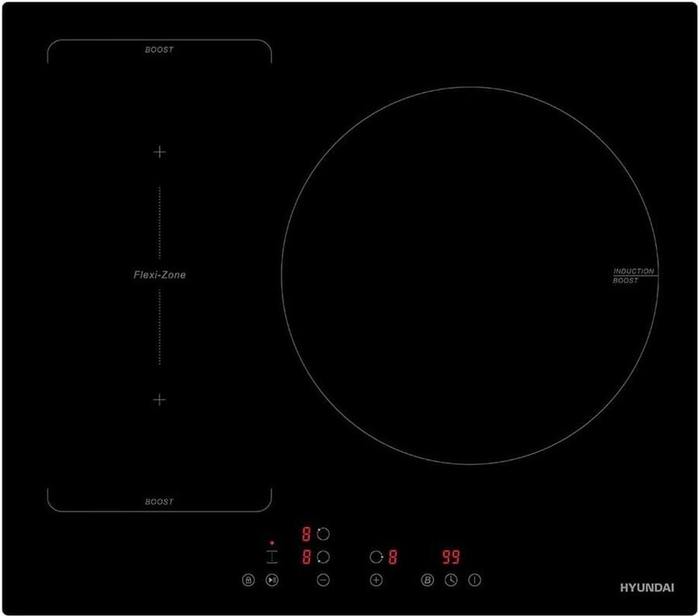Tap the upper Flexi-Zone cross marker
This screenshot has height=616, width=698.
pyautogui.click(x=159, y=152)
